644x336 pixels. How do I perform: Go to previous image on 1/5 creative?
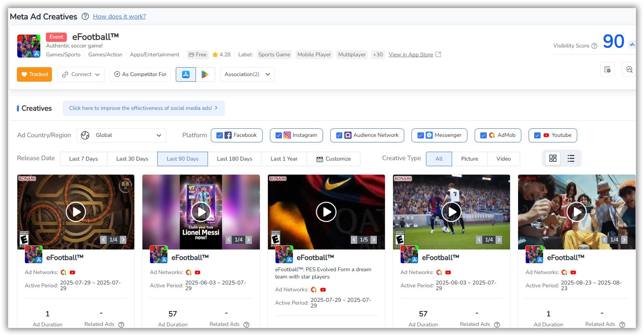(x=354, y=240)
